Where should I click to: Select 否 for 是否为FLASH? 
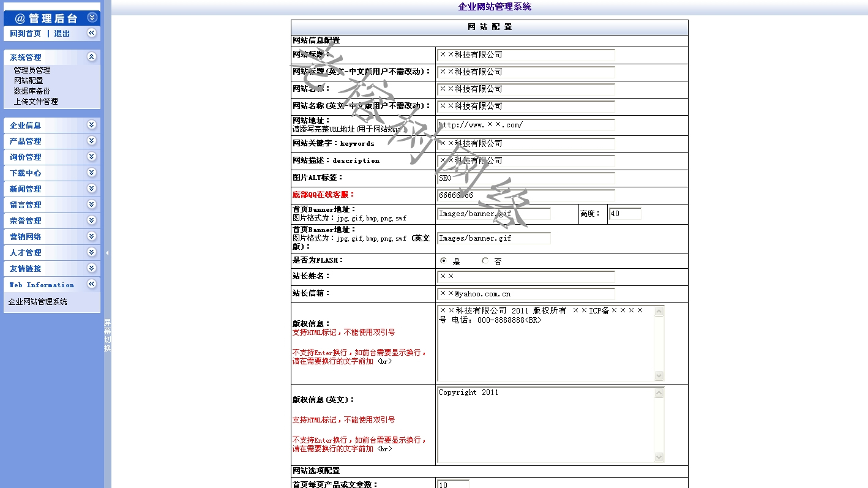point(485,261)
